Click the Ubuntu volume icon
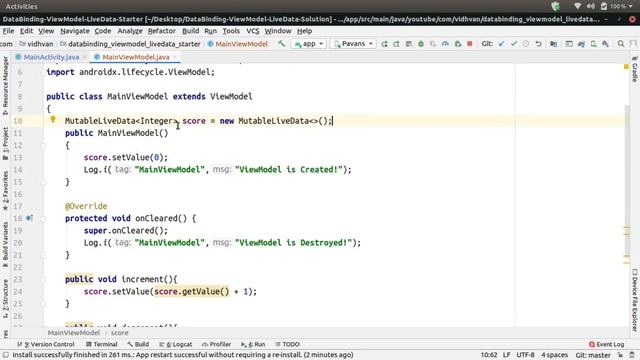This screenshot has height=360, width=640. (590, 6)
